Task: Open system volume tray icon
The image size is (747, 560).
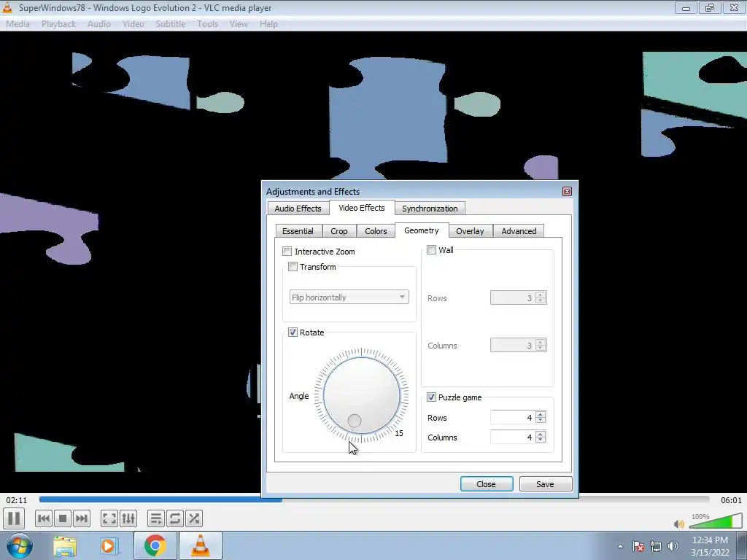Action: [673, 546]
